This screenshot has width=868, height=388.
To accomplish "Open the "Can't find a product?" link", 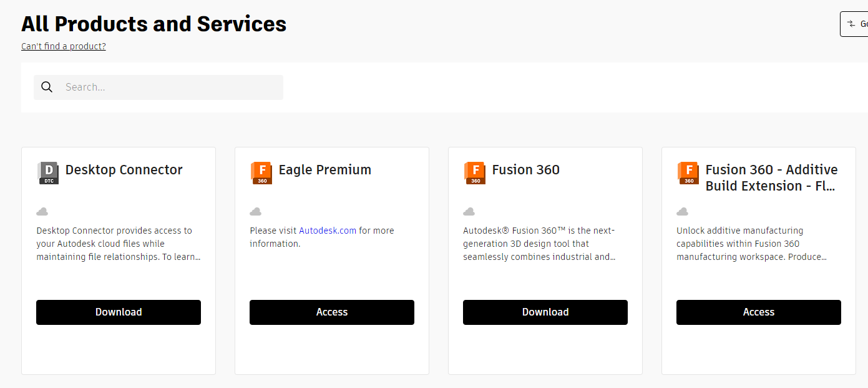I will (64, 46).
